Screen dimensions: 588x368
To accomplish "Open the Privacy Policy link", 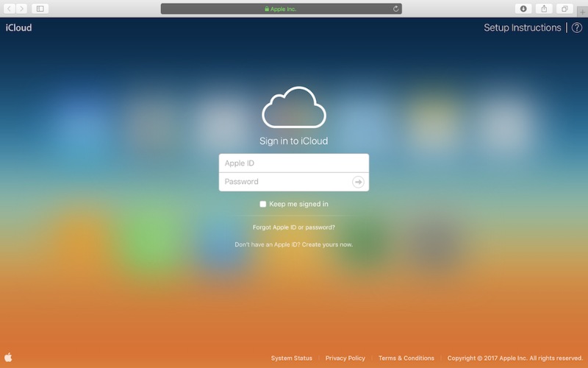I will tap(345, 358).
